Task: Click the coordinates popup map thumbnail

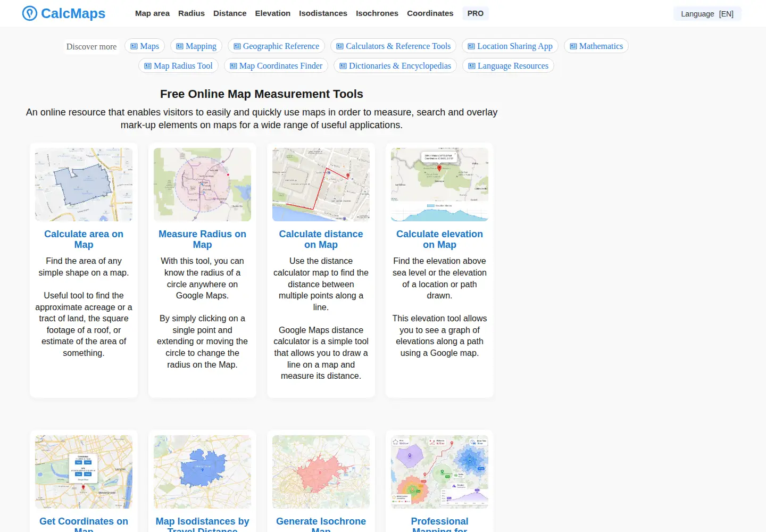Action: coord(84,472)
